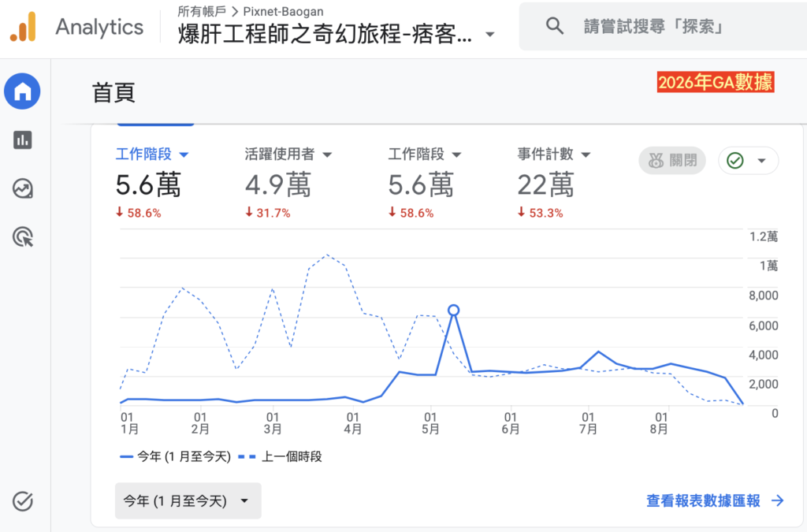Viewport: 807px width, 532px height.
Task: Click the search magnifier icon
Action: (554, 26)
